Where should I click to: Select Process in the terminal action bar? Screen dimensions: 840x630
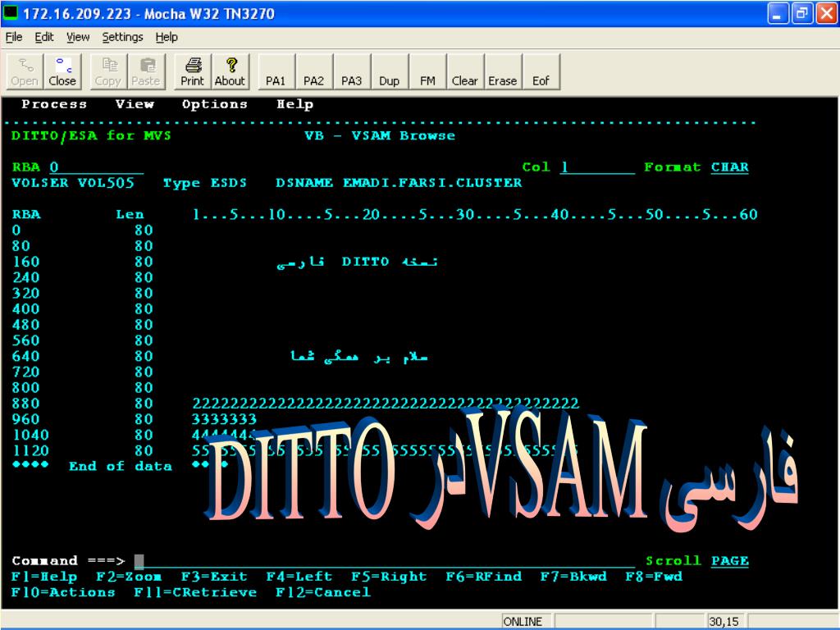tap(54, 104)
